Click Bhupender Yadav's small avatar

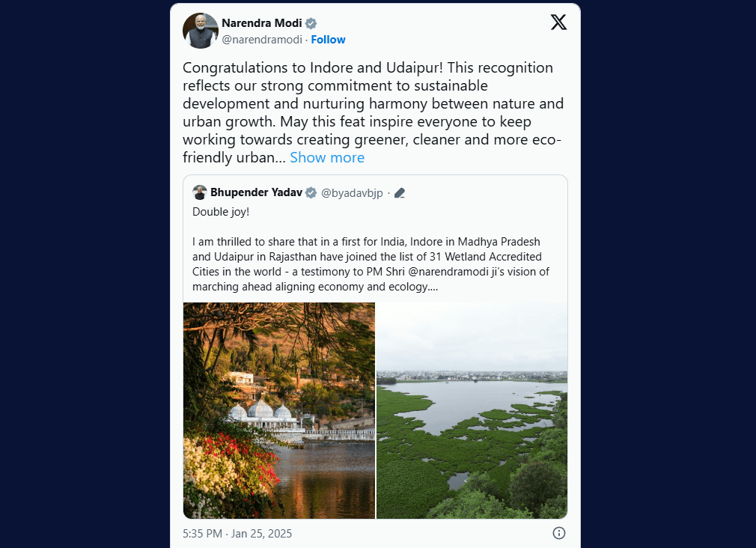click(200, 192)
